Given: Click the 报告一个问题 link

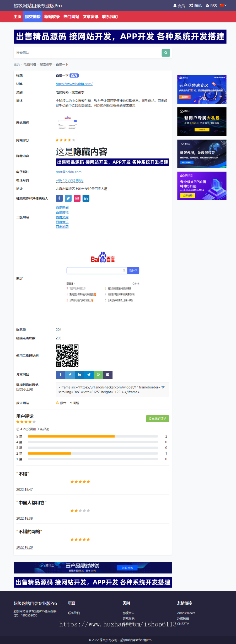Looking at the screenshot, I should (69, 403).
